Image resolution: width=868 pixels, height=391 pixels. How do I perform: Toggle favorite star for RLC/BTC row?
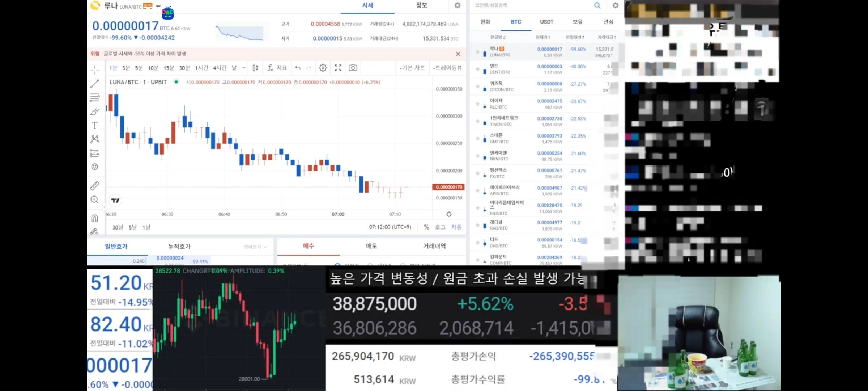click(x=477, y=104)
